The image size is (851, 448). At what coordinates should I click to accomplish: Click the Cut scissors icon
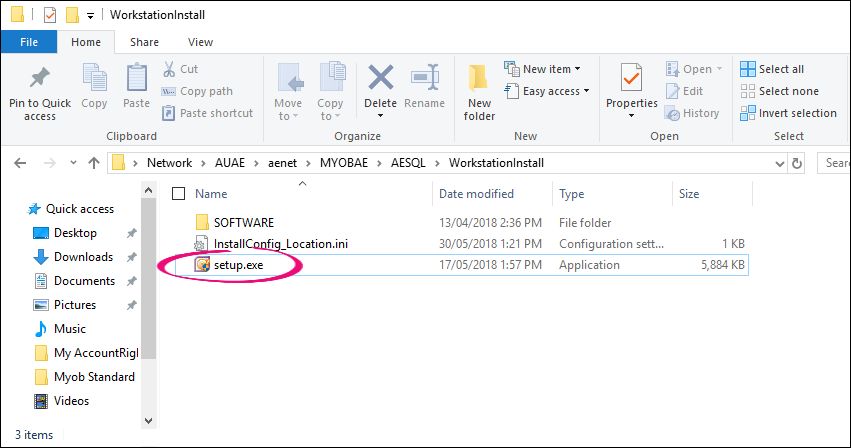[x=168, y=69]
